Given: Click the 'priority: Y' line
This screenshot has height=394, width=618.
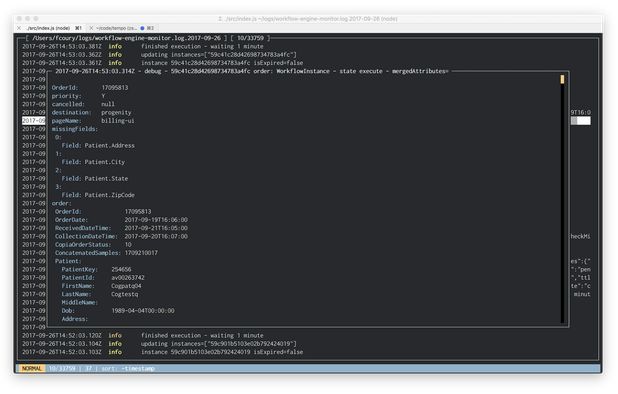Looking at the screenshot, I should 78,96.
